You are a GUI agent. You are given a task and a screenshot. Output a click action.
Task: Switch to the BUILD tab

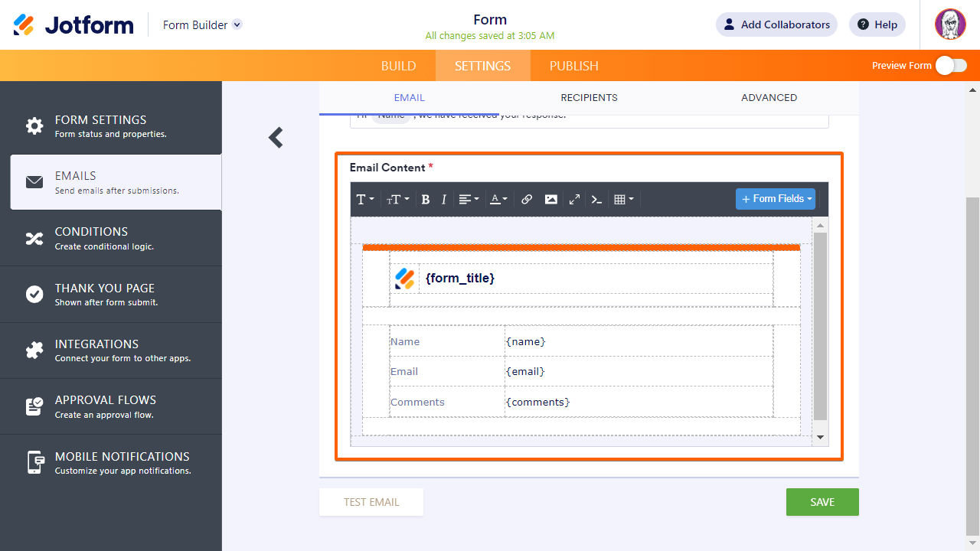[x=399, y=66]
